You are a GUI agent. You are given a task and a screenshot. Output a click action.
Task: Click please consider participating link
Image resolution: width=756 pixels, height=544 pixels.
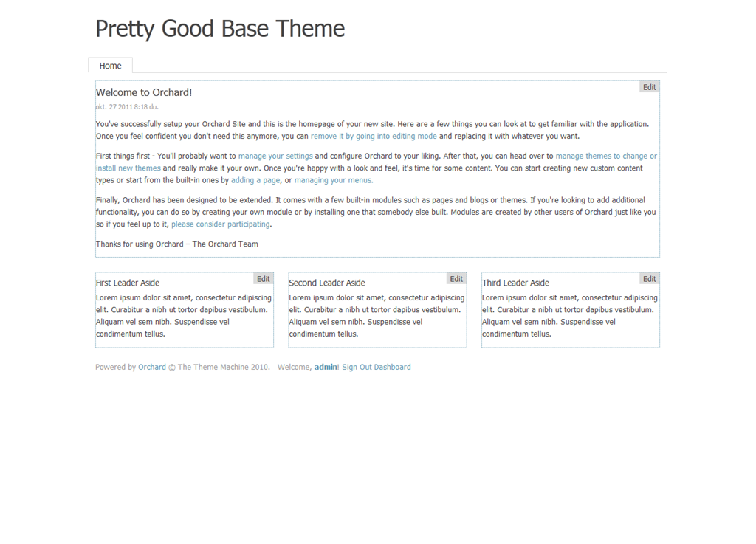(221, 224)
